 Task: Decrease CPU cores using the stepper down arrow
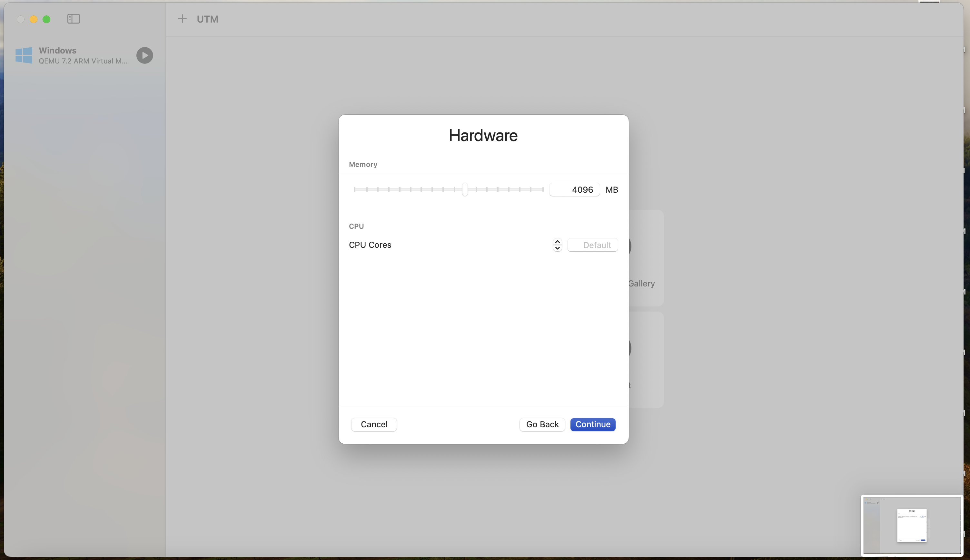(x=558, y=248)
